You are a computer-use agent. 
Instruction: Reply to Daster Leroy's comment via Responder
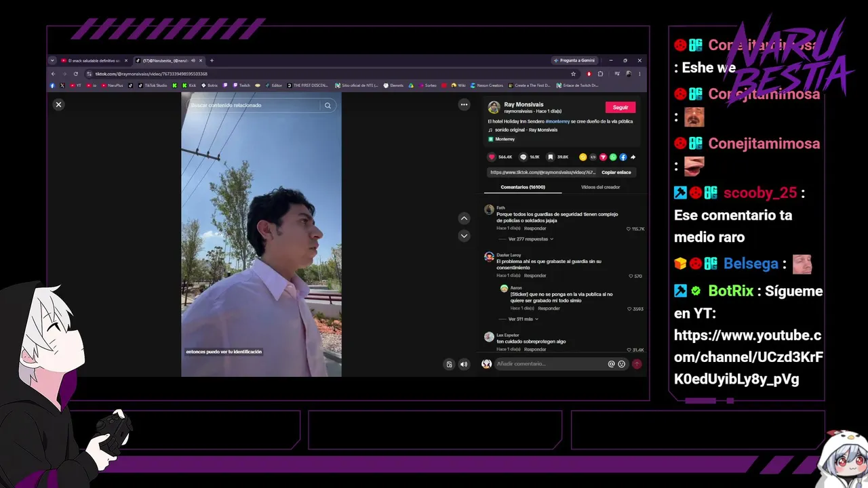535,276
